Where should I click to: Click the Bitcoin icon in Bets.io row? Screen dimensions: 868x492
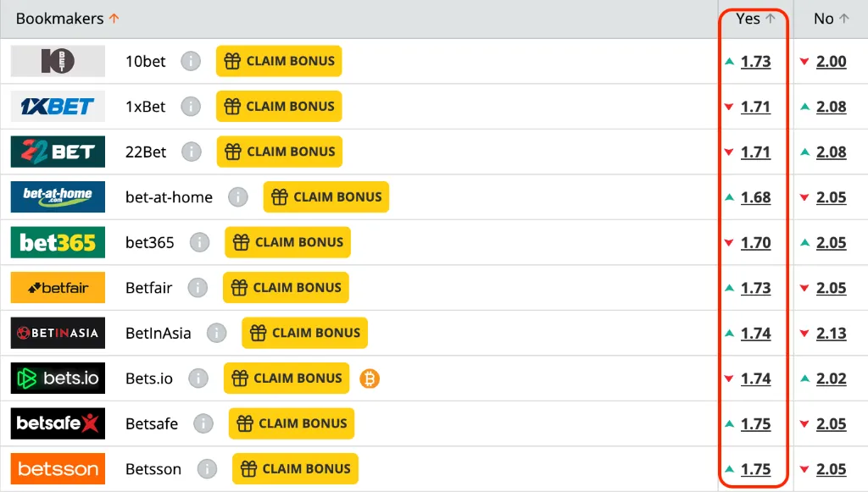[369, 379]
